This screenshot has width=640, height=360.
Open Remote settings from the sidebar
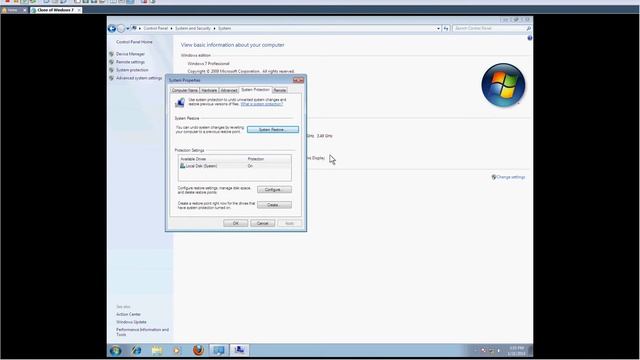pyautogui.click(x=130, y=62)
